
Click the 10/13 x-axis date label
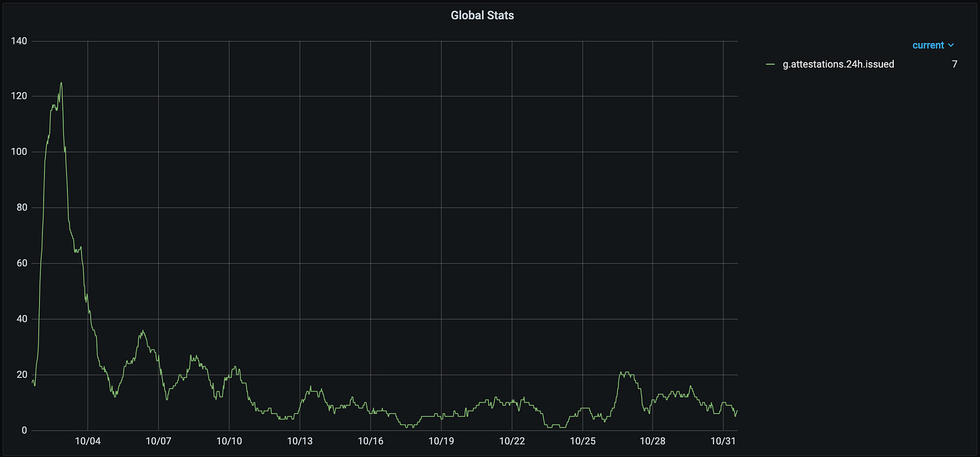[300, 441]
